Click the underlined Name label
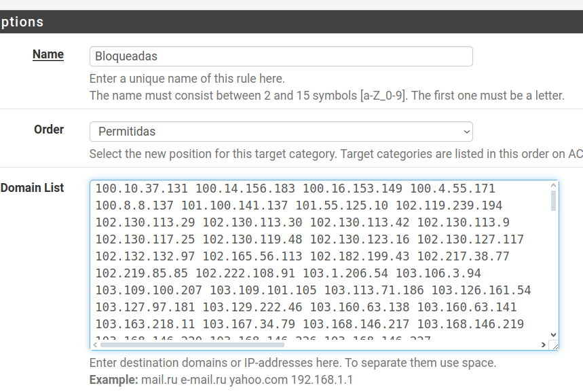 click(x=48, y=54)
